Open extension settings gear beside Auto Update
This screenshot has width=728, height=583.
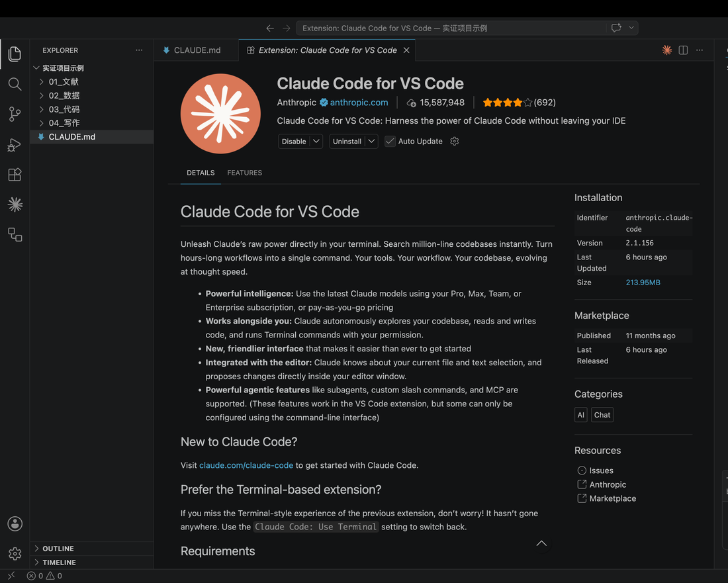click(x=455, y=141)
